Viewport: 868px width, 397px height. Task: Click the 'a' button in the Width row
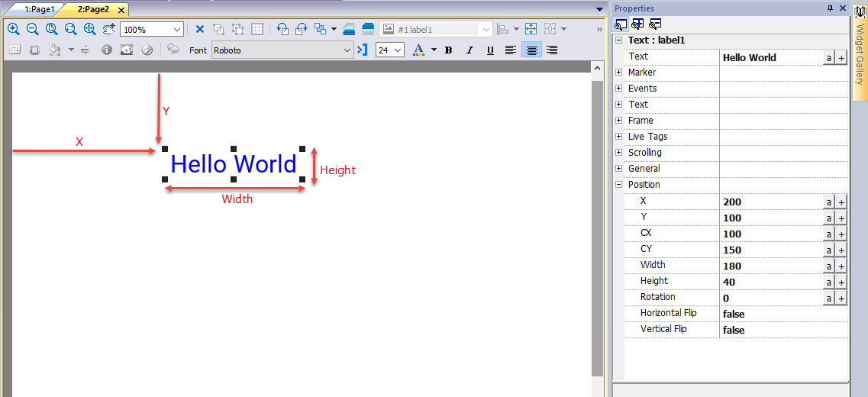coord(829,266)
